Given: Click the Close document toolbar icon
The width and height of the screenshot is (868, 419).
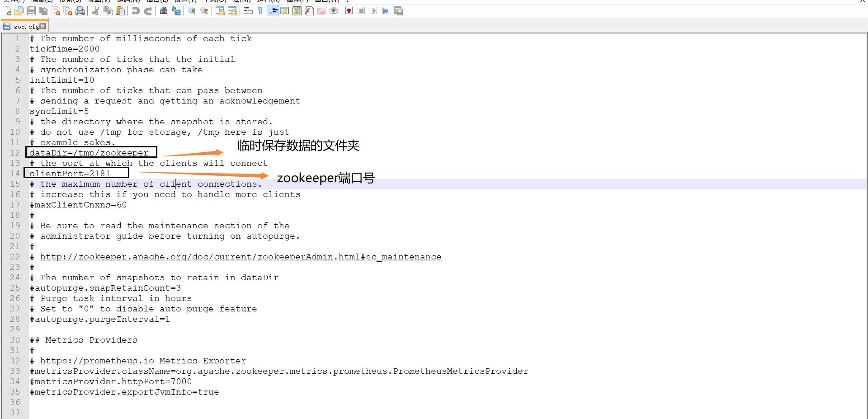Looking at the screenshot, I should 56,11.
